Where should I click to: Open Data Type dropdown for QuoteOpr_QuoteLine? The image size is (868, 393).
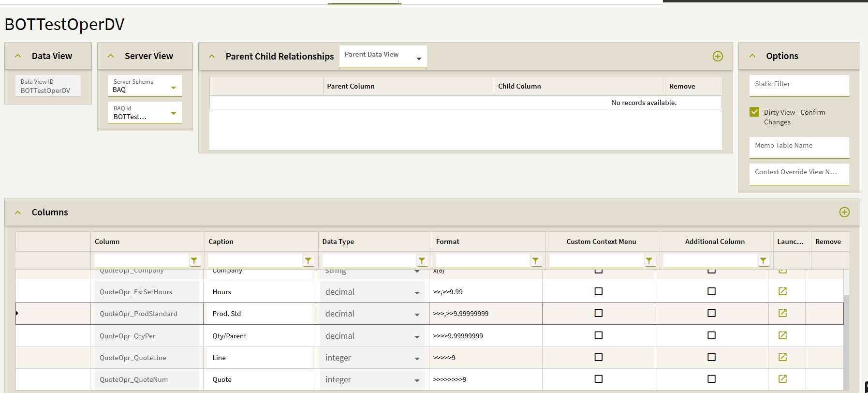click(x=417, y=359)
